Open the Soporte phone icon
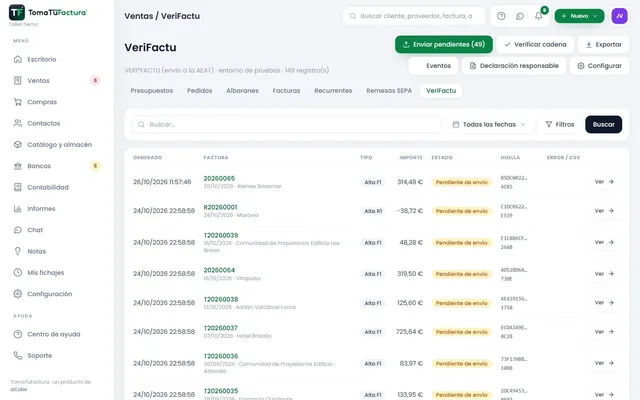 [x=18, y=355]
